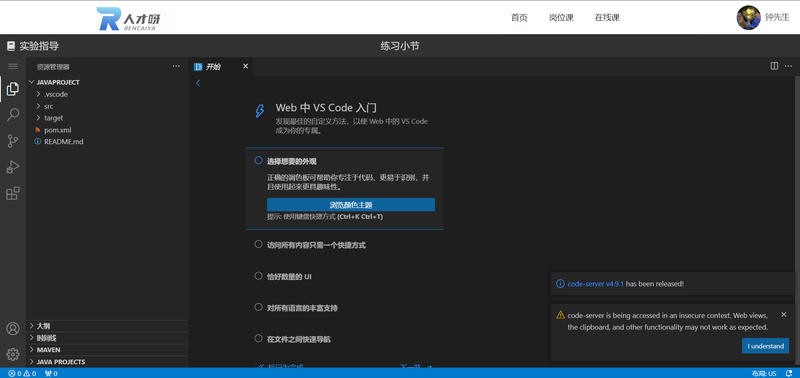Open the Explorer view in activity bar
The image size is (800, 378).
[13, 90]
